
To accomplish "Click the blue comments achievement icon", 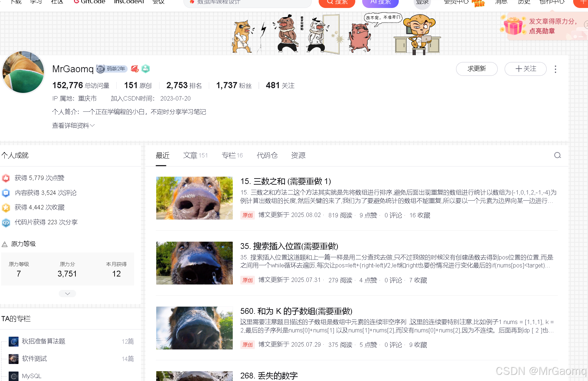I will (6, 193).
